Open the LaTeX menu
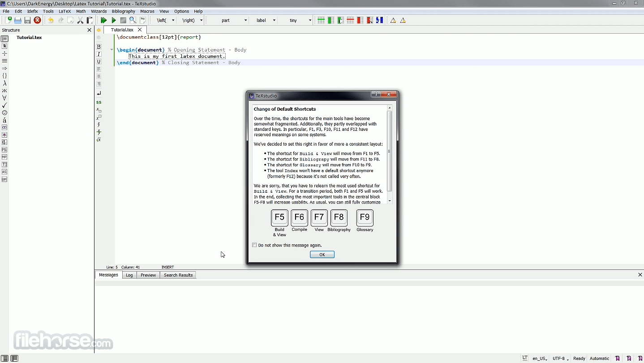 click(x=65, y=11)
